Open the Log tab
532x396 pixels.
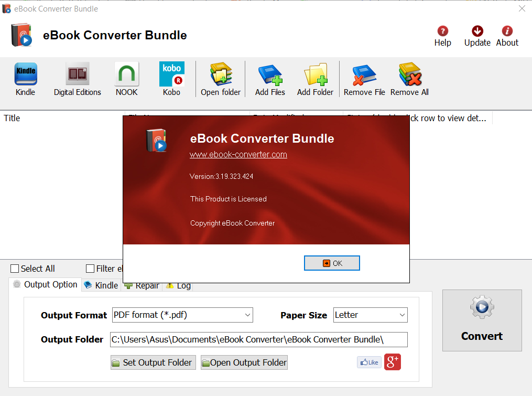[x=178, y=286]
